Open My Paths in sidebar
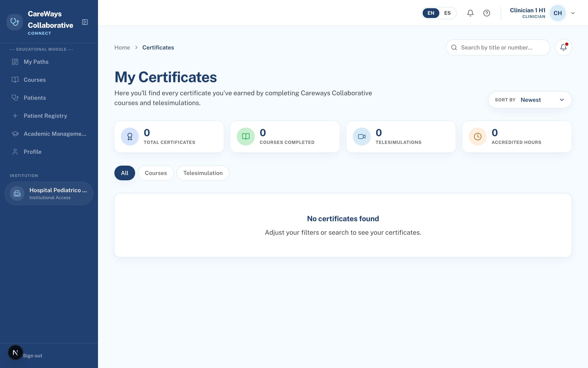588x368 pixels. tap(49, 62)
